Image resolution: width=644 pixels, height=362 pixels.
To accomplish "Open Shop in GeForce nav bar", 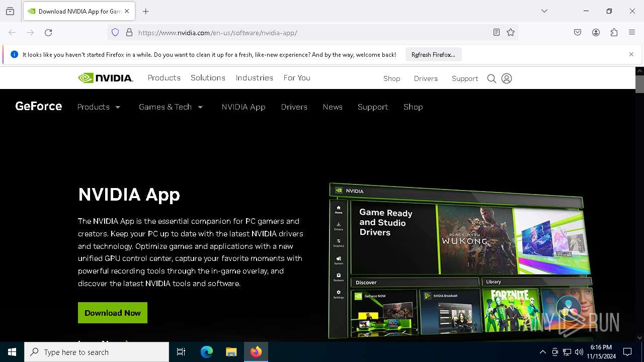I will (413, 107).
